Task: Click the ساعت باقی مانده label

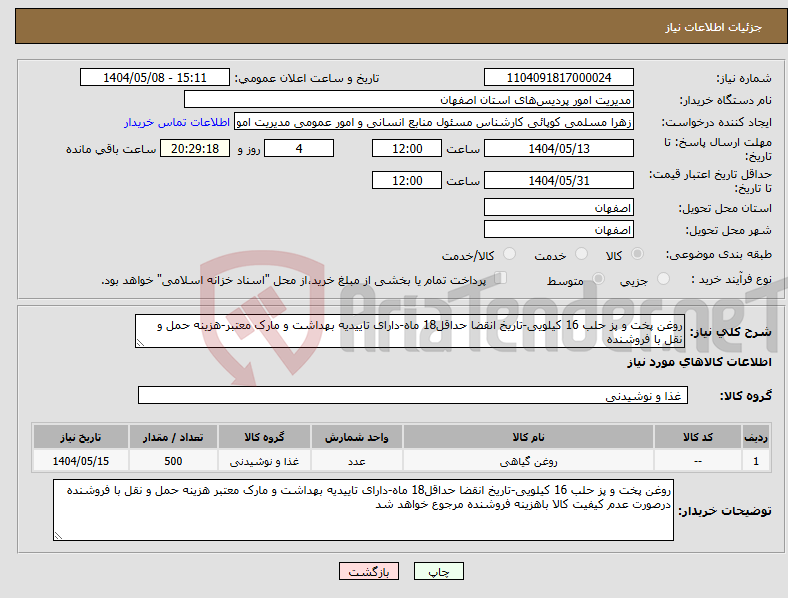Action: pos(111,149)
